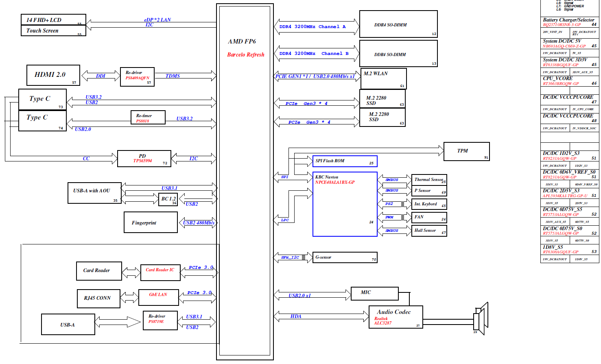The image size is (601, 364).
Task: Click the TPM block
Action: pos(466,151)
